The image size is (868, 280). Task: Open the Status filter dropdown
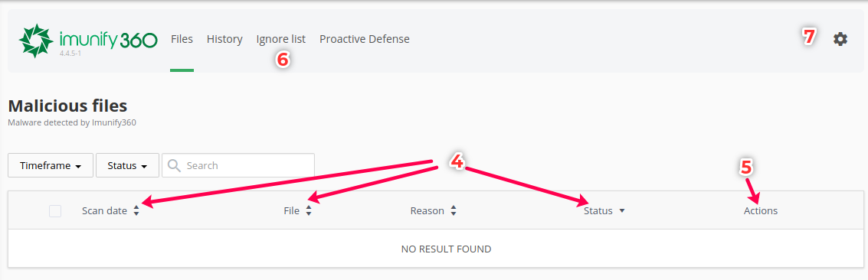[x=127, y=166]
